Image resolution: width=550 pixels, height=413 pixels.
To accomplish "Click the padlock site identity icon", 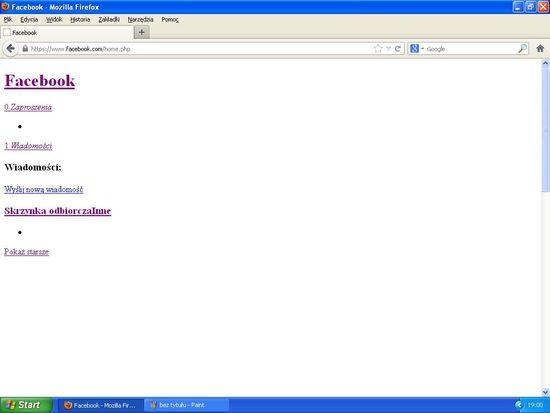I will (x=25, y=49).
